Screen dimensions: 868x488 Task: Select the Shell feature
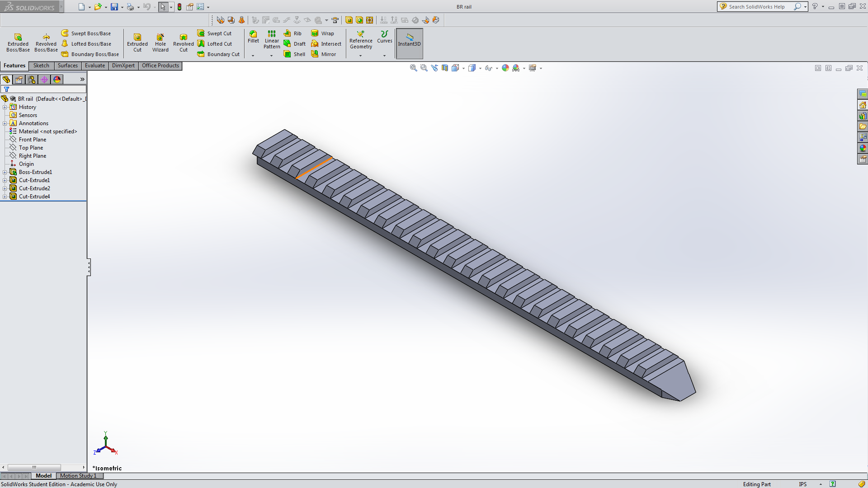click(294, 54)
